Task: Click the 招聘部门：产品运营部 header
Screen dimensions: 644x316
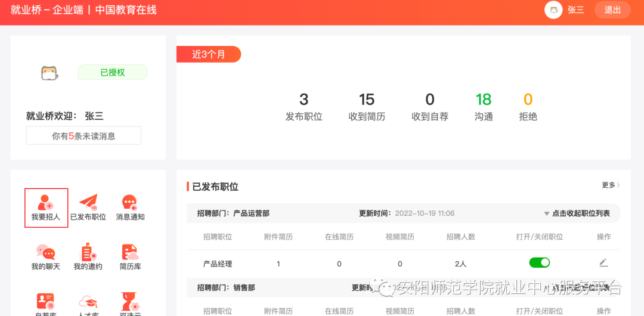Action: pos(233,213)
